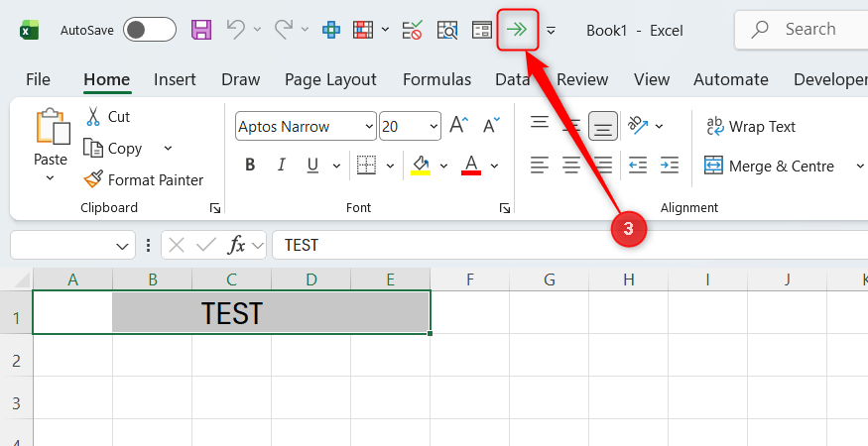This screenshot has width=868, height=446.
Task: Open the Aptos Narrow font name dropdown
Action: coord(369,127)
